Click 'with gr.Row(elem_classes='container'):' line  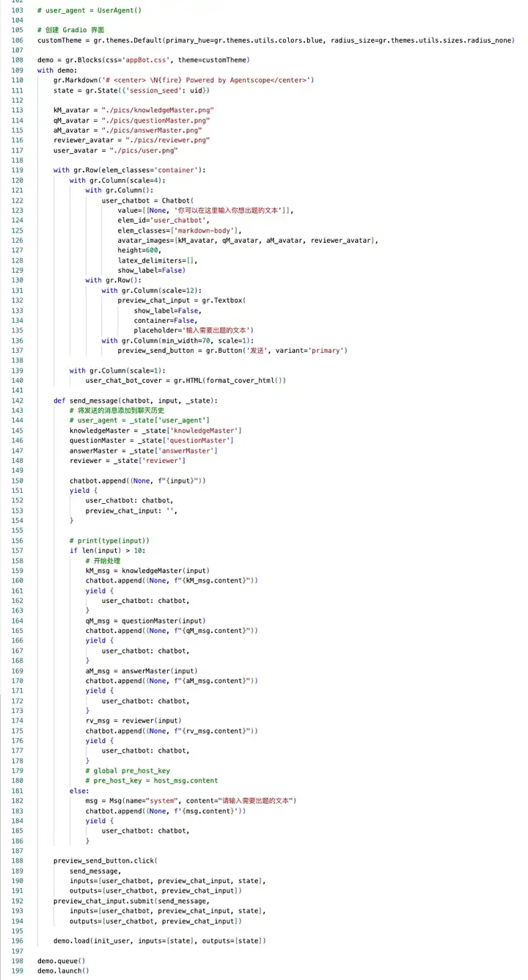129,170
